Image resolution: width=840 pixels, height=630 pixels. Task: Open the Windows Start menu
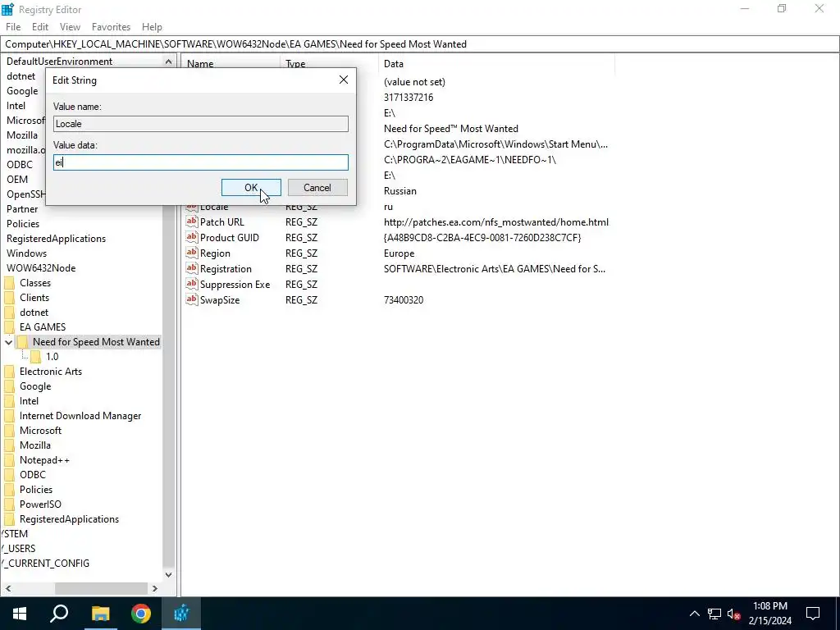[x=20, y=614]
